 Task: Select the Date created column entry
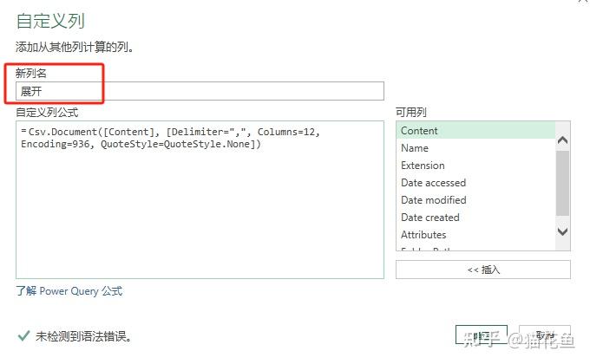tap(430, 218)
